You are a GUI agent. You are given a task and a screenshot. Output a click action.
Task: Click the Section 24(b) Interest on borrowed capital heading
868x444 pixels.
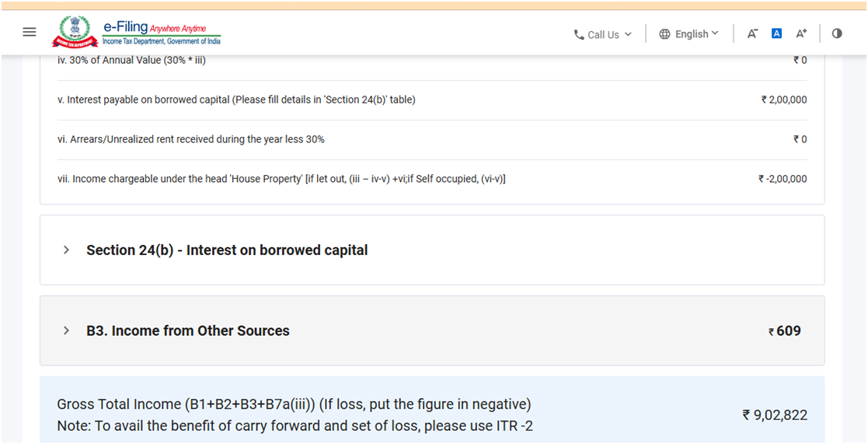(x=227, y=250)
